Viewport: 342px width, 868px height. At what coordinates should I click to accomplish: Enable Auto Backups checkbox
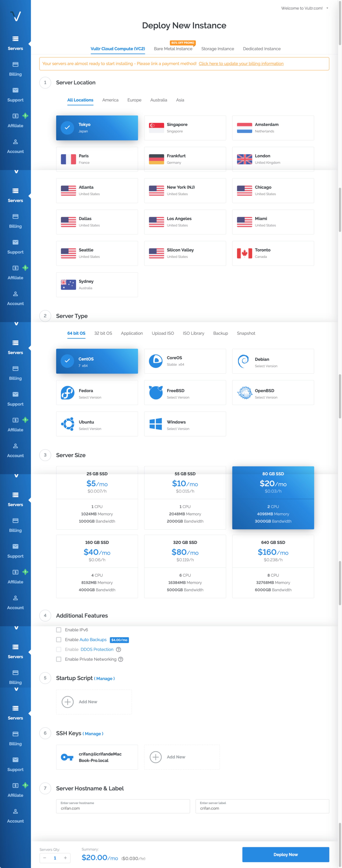(x=59, y=640)
